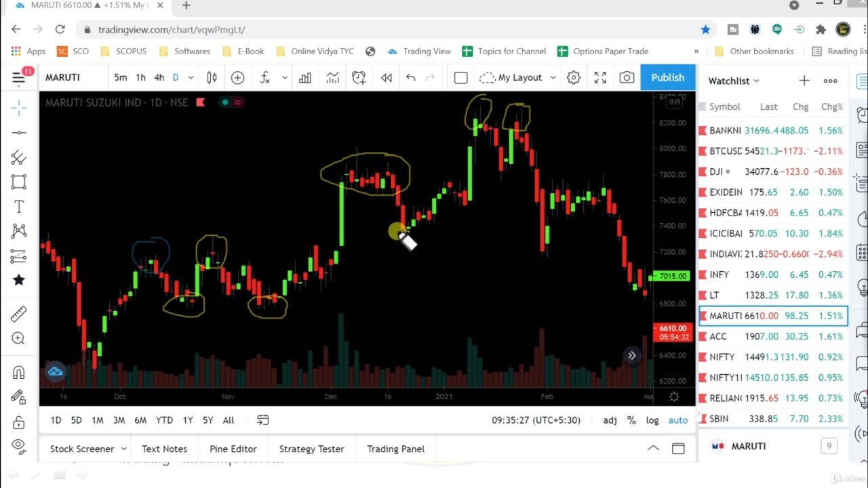
Task: Select the geometric shapes tool
Action: (19, 182)
